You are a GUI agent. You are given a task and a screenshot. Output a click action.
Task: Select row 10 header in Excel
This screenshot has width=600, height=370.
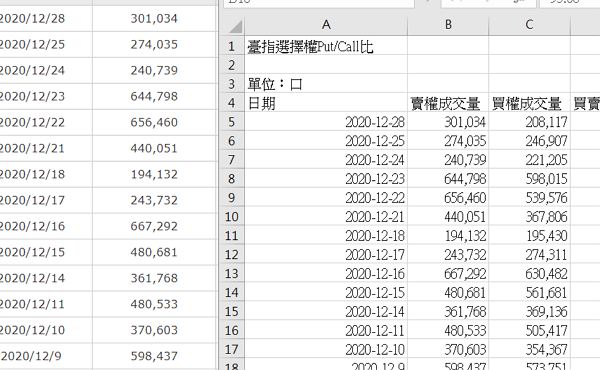point(232,217)
